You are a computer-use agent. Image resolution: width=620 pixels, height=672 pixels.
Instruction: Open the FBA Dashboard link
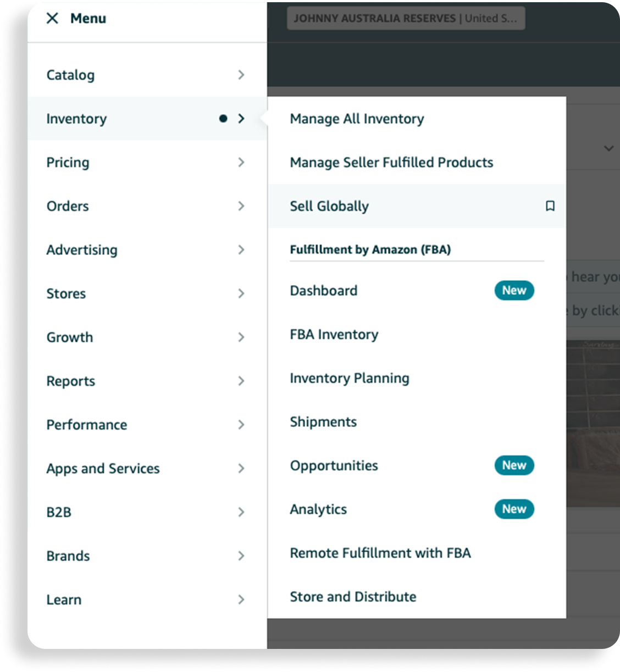click(324, 290)
